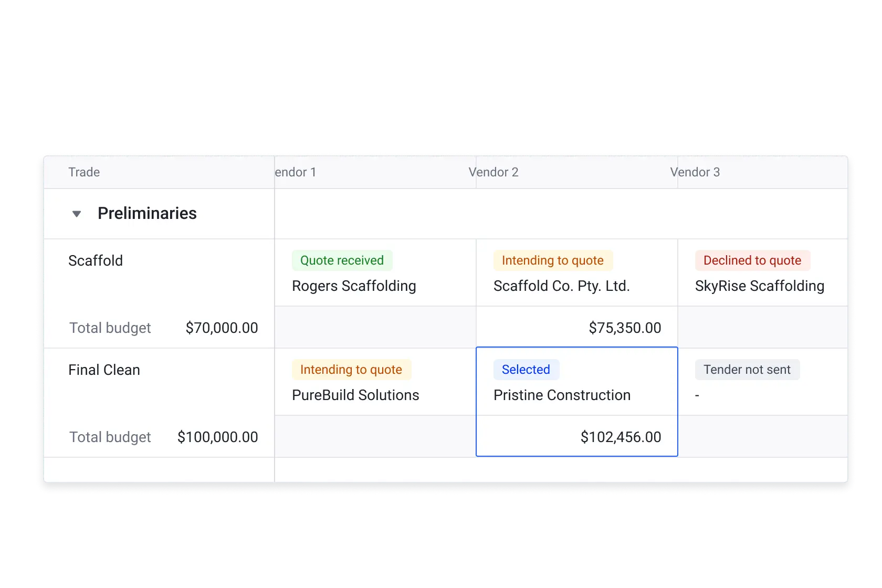Click the blue Selected status badge
Screen dimensions: 882x588
click(x=526, y=370)
